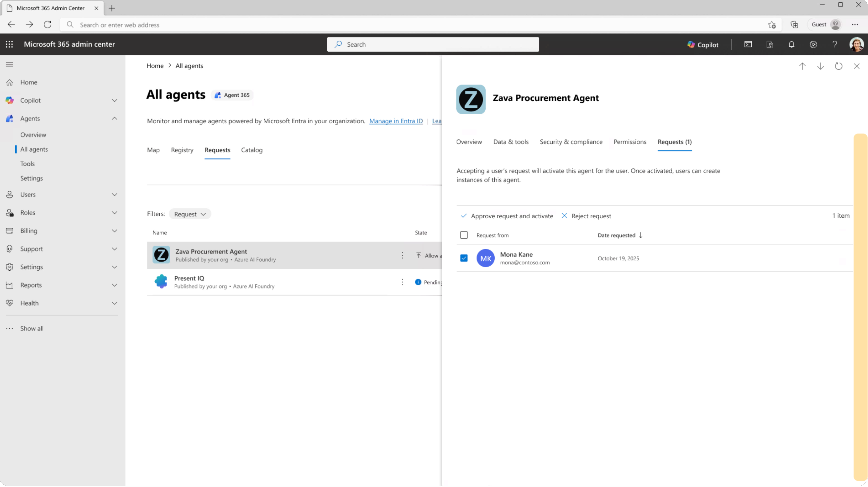Switch to the Catalog tab
The width and height of the screenshot is (868, 487).
tap(252, 150)
